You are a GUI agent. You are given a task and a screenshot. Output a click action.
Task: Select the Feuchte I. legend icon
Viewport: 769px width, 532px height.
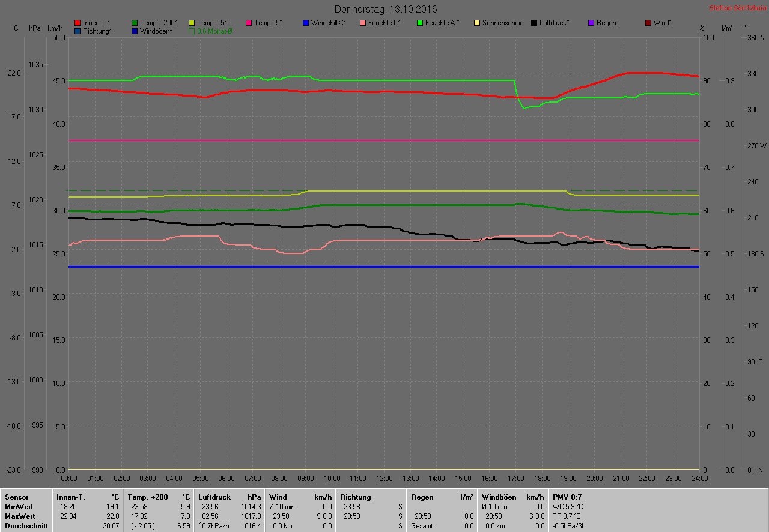click(363, 23)
